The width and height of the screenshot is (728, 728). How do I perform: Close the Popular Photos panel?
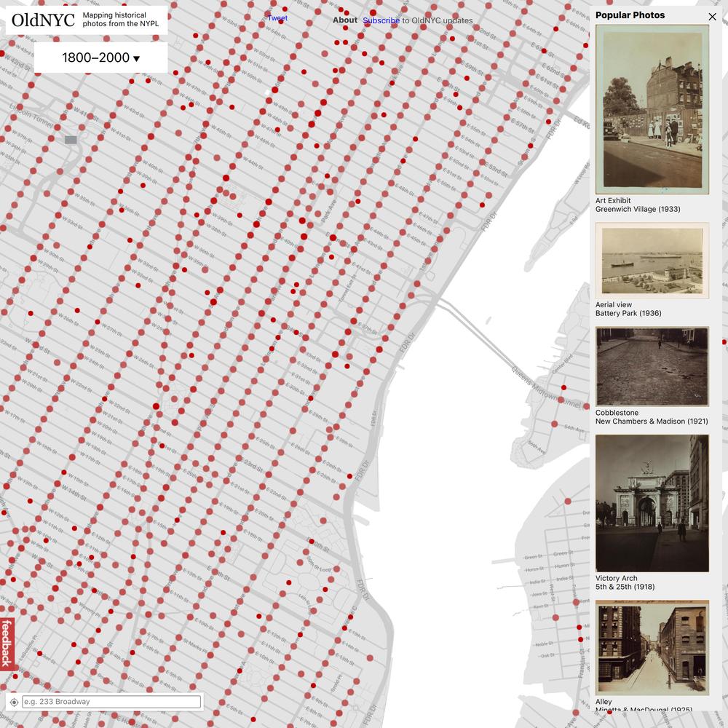pyautogui.click(x=712, y=17)
